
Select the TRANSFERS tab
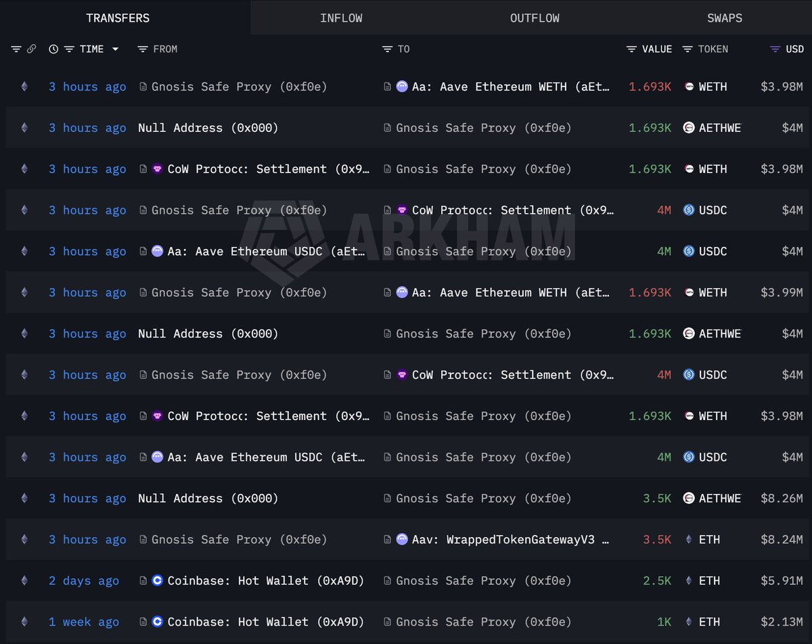tap(118, 18)
